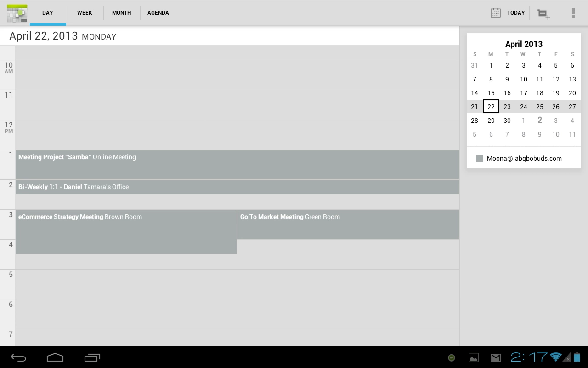Open Go To Market Meeting event
Image resolution: width=588 pixels, height=368 pixels.
(x=348, y=224)
